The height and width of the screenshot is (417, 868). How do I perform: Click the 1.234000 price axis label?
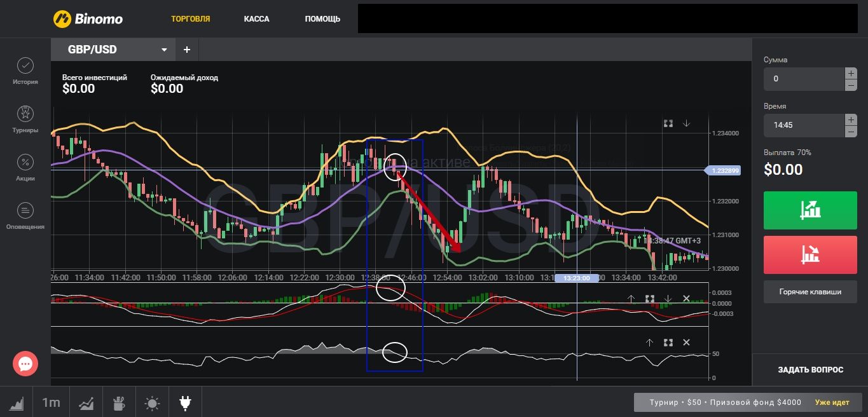coord(725,133)
